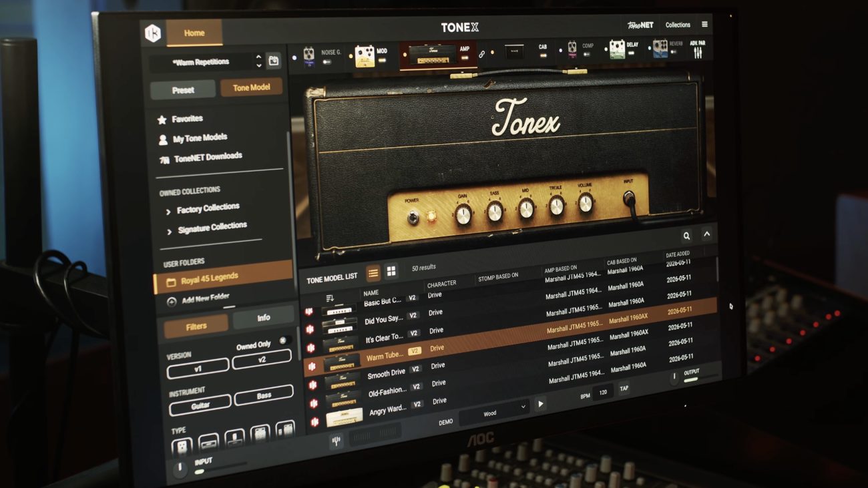Sort by the NAME column header
Viewport: 868px width, 488px height.
point(371,292)
